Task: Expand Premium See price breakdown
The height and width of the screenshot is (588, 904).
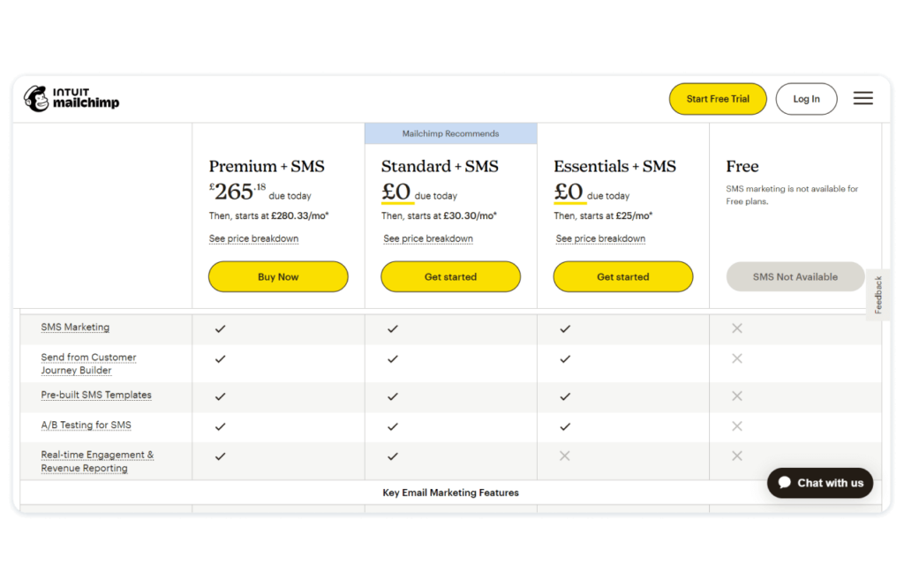Action: pos(253,238)
